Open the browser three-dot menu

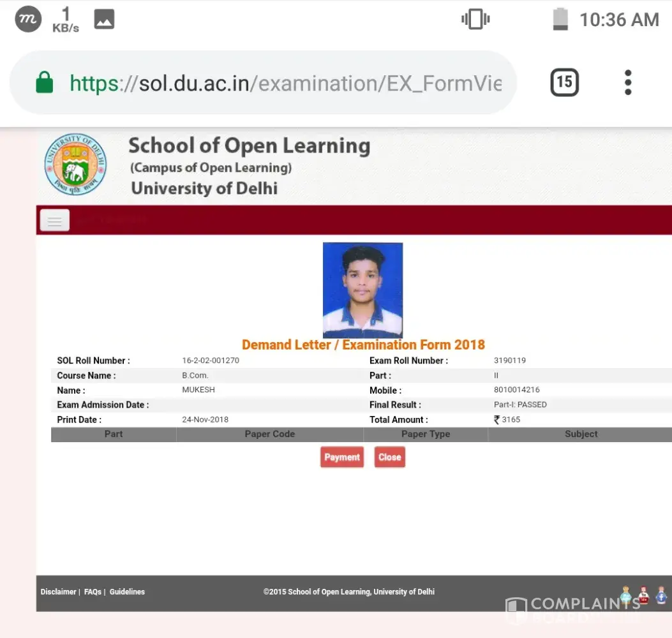(627, 82)
